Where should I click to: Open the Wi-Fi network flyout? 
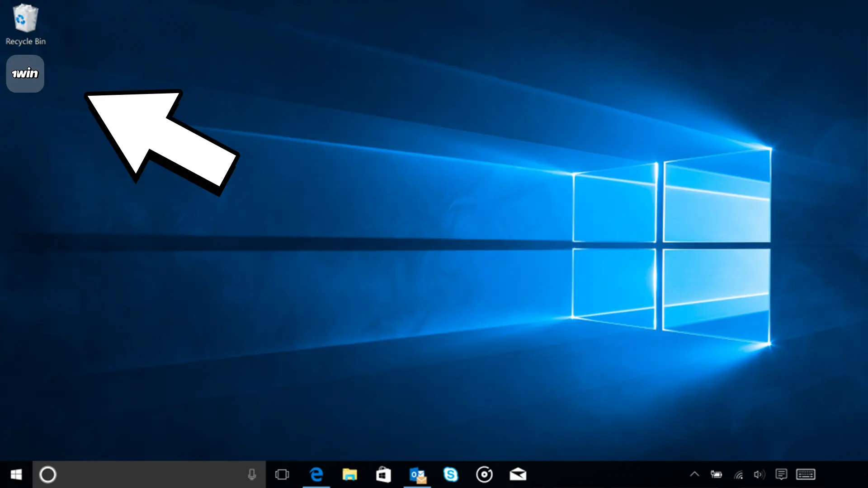[x=739, y=474]
